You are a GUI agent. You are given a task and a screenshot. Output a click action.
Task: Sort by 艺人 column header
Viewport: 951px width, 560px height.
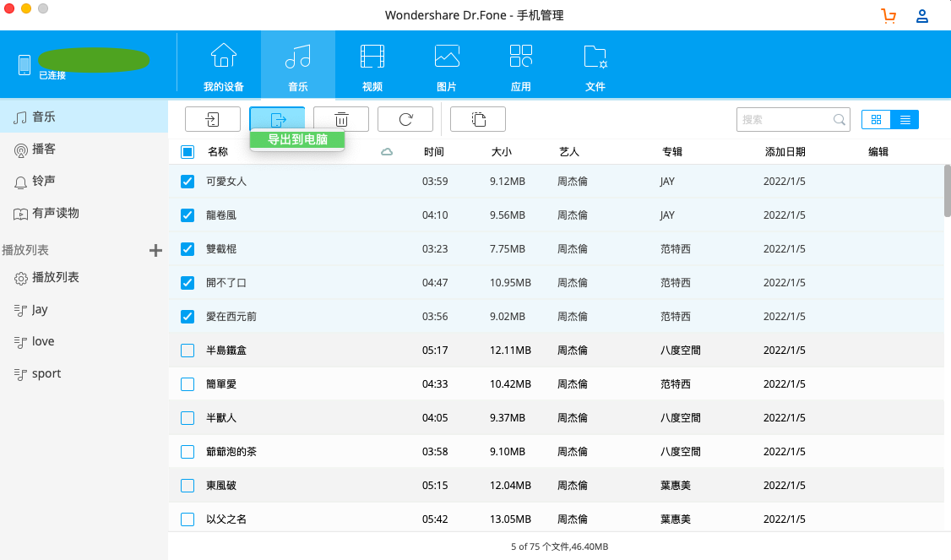coord(569,152)
